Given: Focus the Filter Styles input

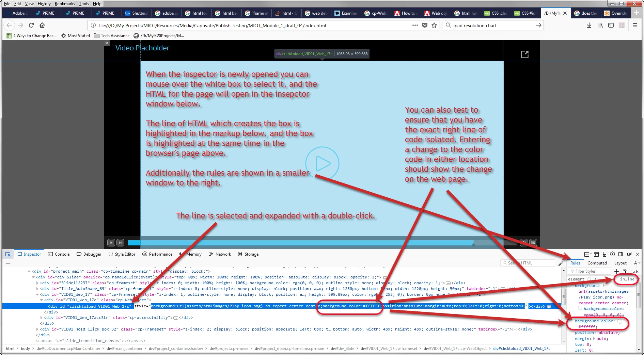Looking at the screenshot, I should 589,271.
